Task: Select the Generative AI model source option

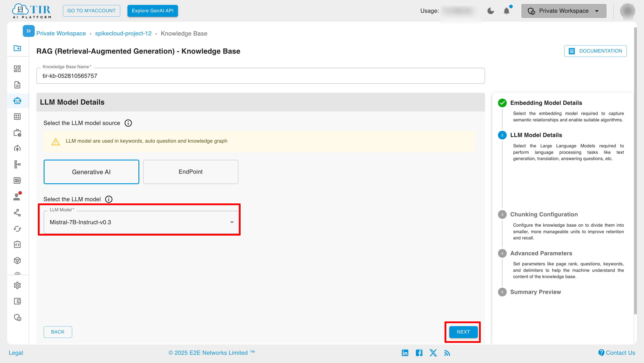Action: [x=91, y=172]
